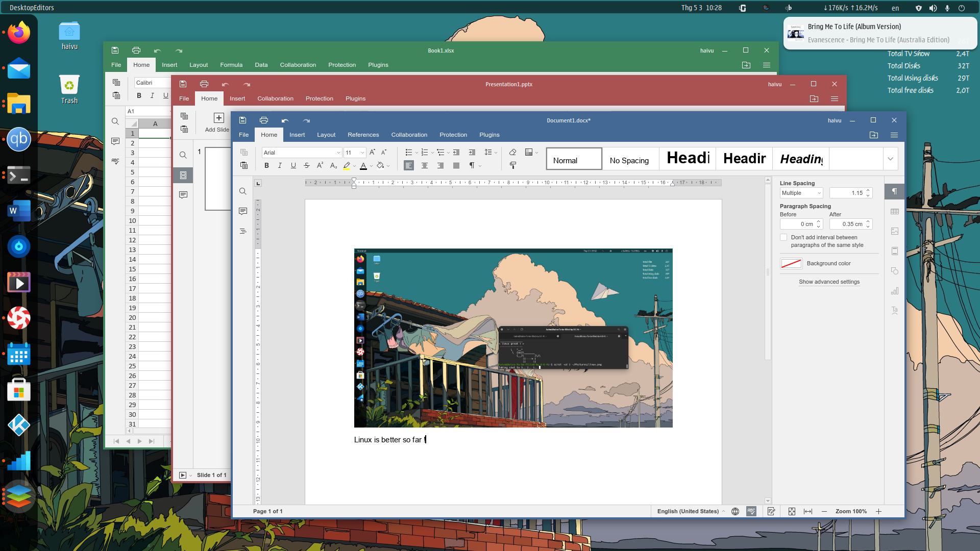Click the strikethrough formatting icon

(307, 165)
